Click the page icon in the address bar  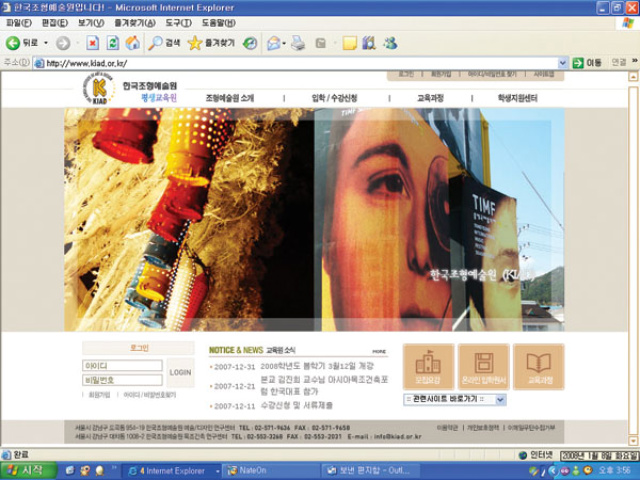pos(39,63)
